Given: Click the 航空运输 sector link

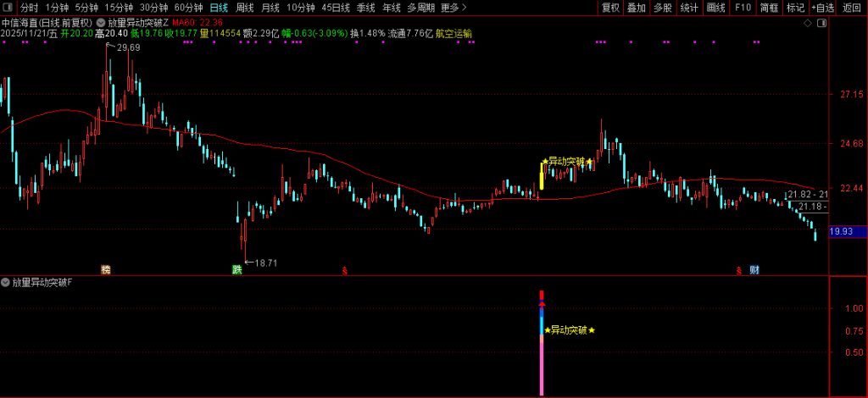Looking at the screenshot, I should (x=454, y=34).
